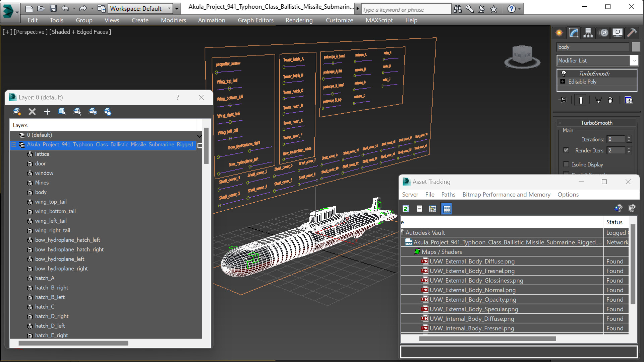Click Delete layer X icon
The image size is (644, 362).
point(32,112)
